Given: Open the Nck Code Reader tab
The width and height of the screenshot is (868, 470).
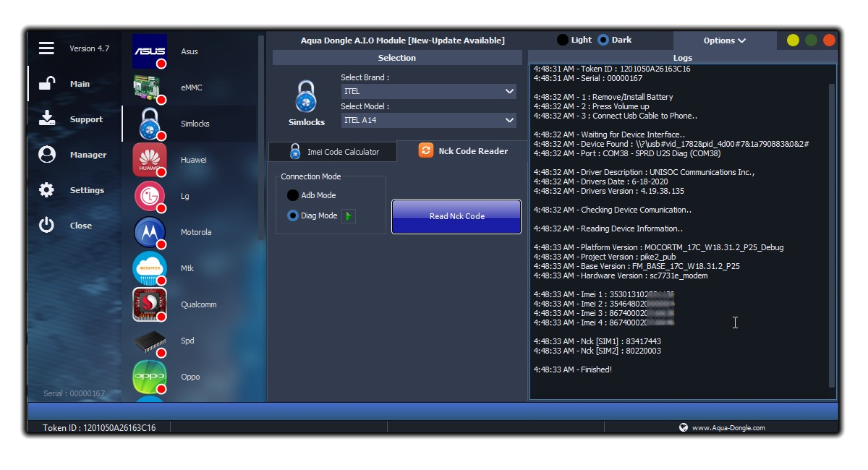Looking at the screenshot, I should [464, 150].
